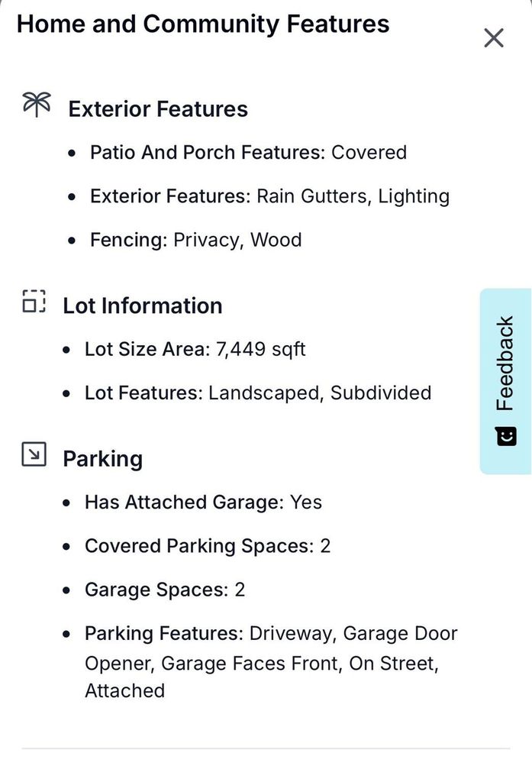Image resolution: width=532 pixels, height=782 pixels.
Task: Click the Fencing: Privacy, Wood item
Action: point(195,240)
